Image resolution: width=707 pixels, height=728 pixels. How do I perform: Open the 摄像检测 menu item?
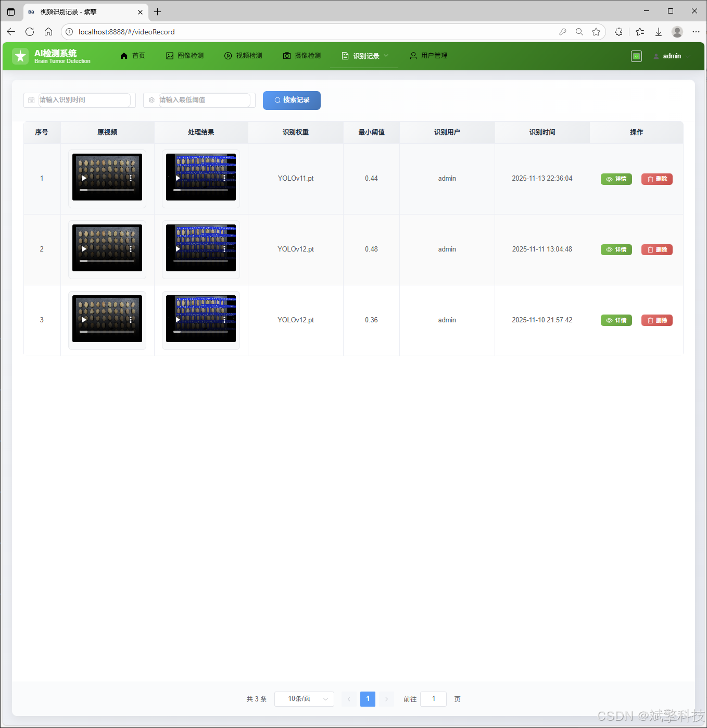302,56
